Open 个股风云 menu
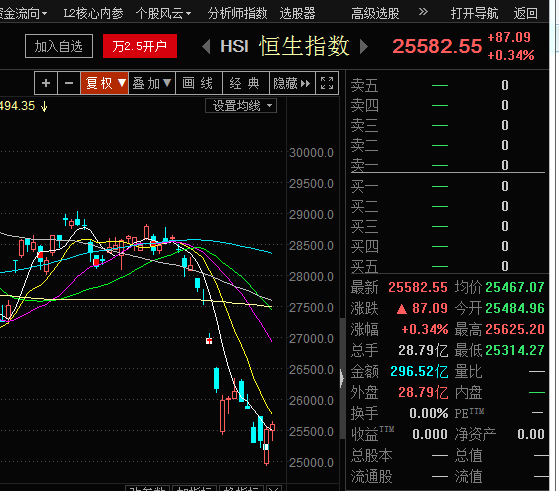The image size is (559, 491). 163,14
